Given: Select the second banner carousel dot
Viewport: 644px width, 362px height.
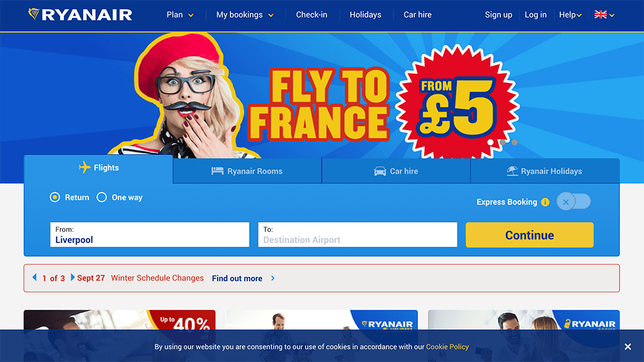Looking at the screenshot, I should pyautogui.click(x=503, y=142).
